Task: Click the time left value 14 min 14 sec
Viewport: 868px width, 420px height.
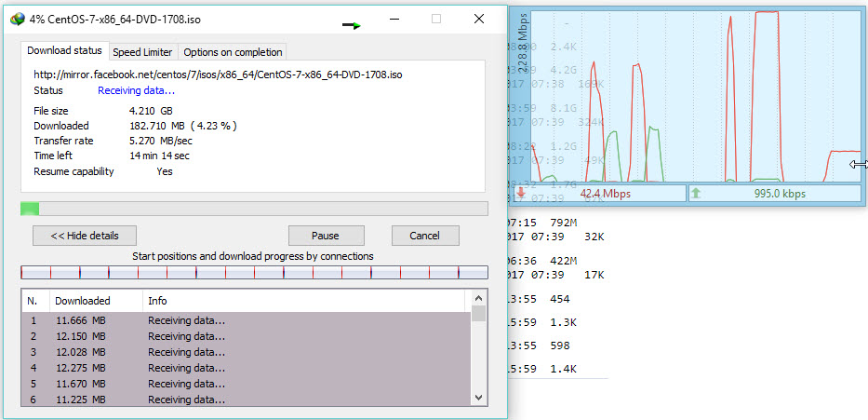Action: coord(159,156)
